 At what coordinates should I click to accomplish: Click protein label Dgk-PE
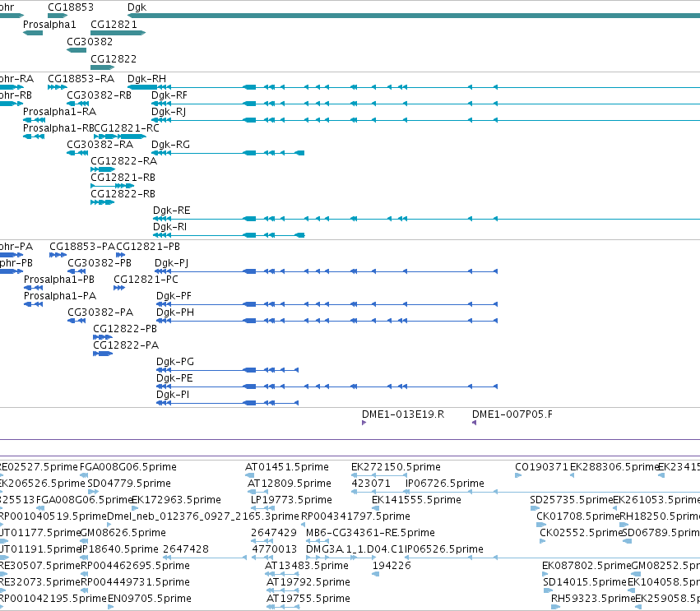[174, 378]
